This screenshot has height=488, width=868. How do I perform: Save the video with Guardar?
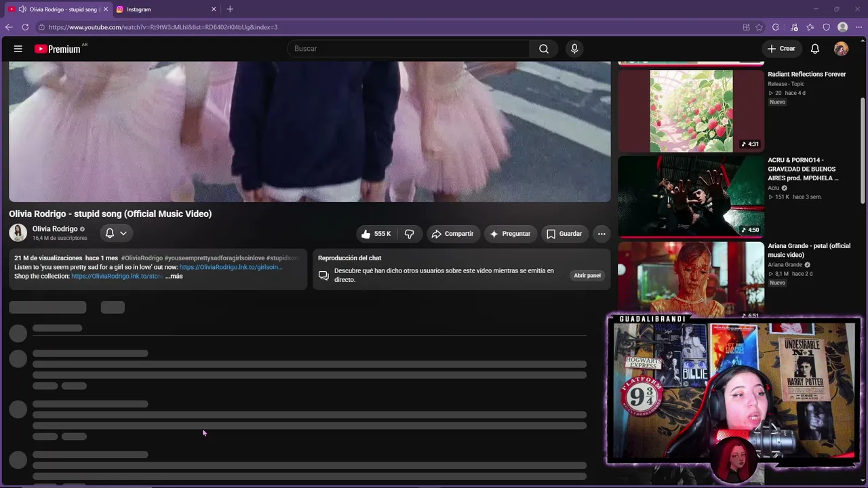click(x=564, y=234)
